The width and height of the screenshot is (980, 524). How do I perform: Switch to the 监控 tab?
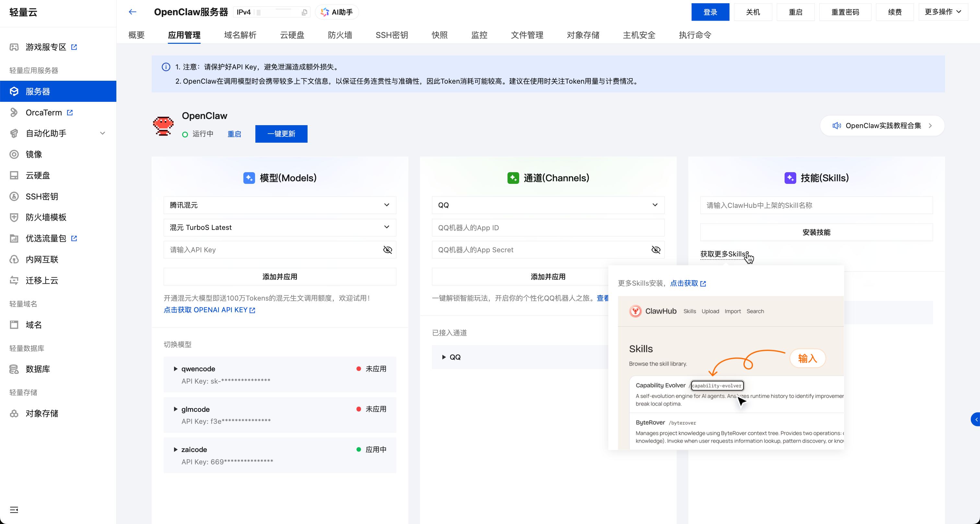click(479, 35)
